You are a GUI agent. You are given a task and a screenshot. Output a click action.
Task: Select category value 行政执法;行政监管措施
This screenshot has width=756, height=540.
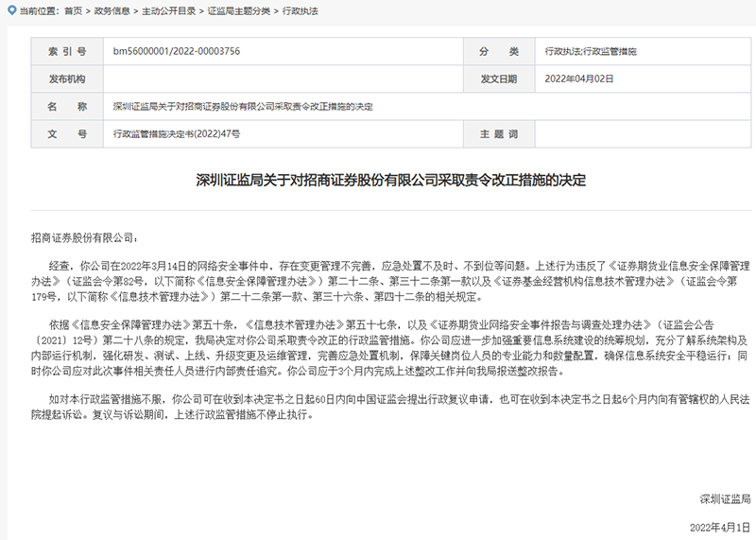click(591, 51)
